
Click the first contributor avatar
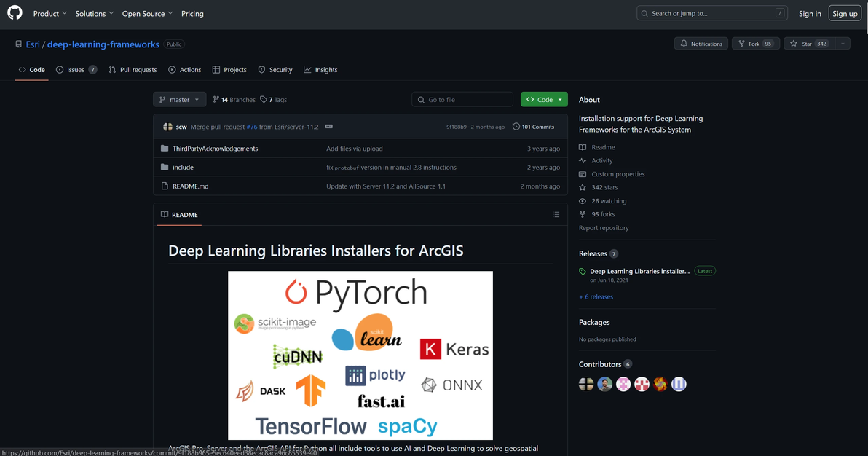[x=586, y=384]
